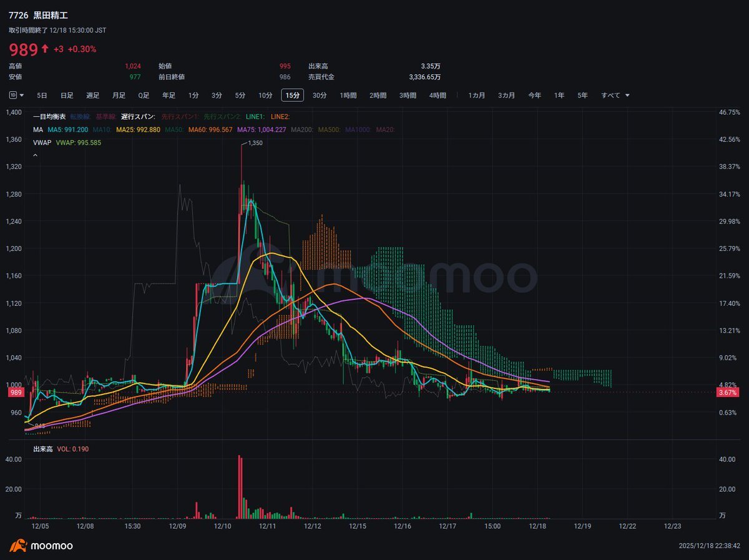Click the 一目均衡表 indicator label
Screen dimensions: 749x560
[x=49, y=117]
